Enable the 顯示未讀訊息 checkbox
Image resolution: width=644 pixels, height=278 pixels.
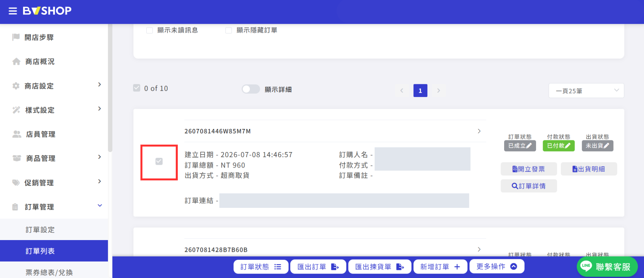pyautogui.click(x=150, y=31)
